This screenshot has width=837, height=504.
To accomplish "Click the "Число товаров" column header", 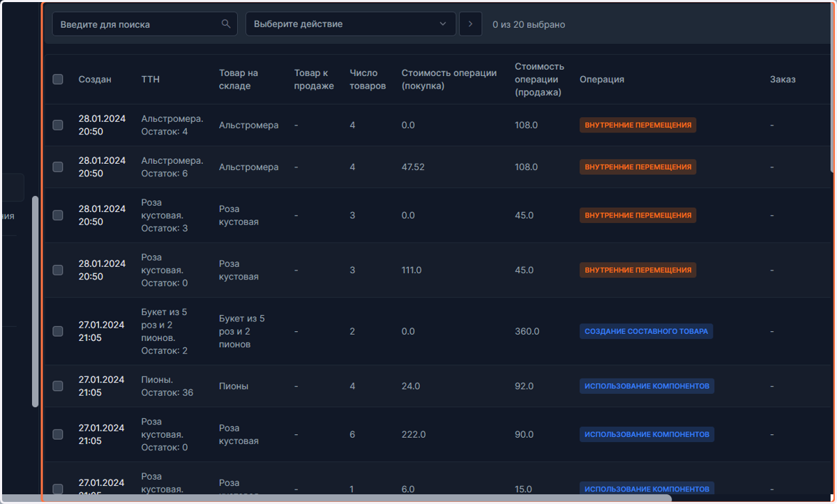I will coord(368,79).
